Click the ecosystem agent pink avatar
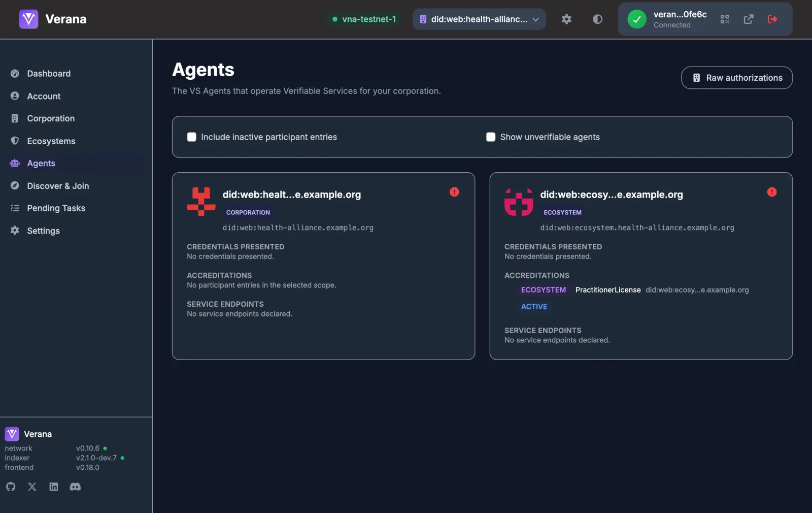Viewport: 812px width, 513px height. click(519, 202)
